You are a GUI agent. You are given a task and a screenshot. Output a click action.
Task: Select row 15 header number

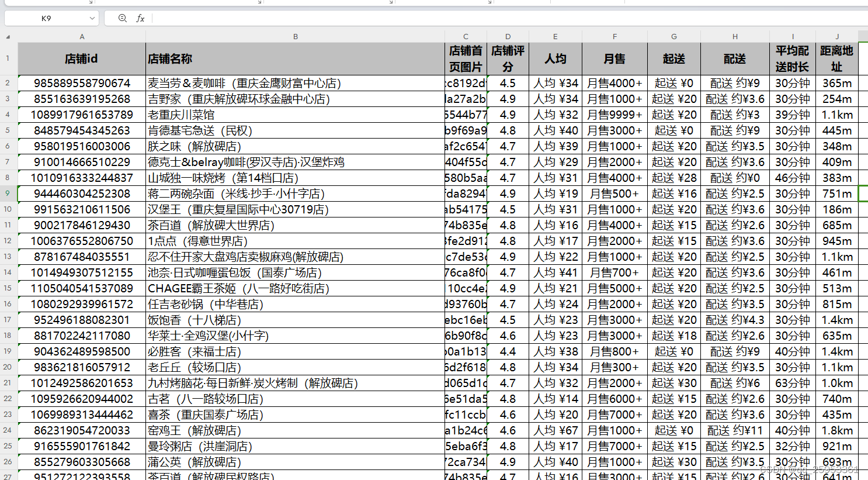pos(8,288)
